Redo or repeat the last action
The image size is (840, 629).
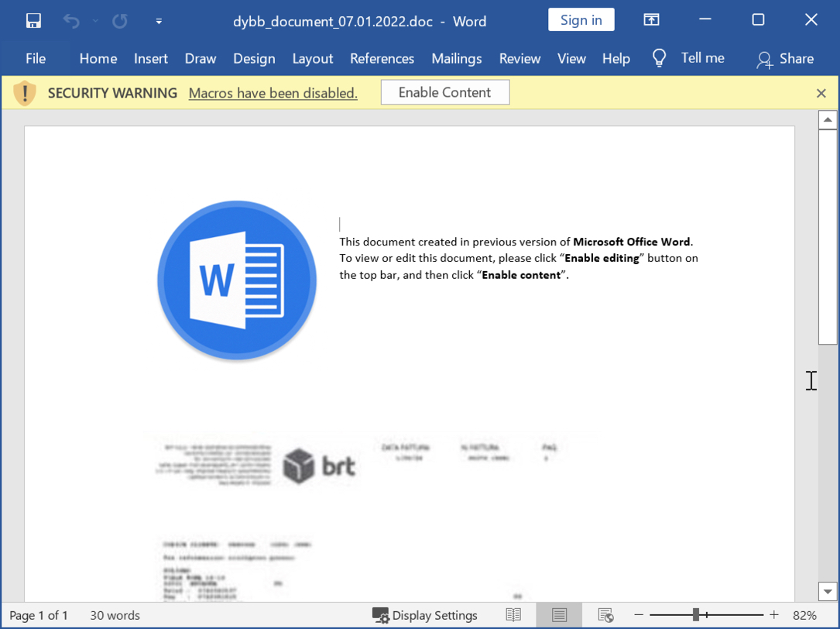[119, 21]
